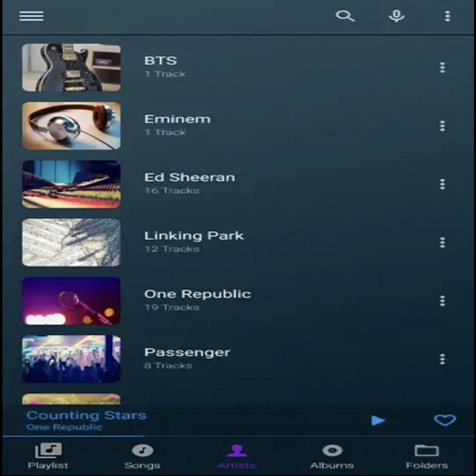This screenshot has height=476, width=476.
Task: Open the Counting Stars now playing title
Action: (87, 415)
